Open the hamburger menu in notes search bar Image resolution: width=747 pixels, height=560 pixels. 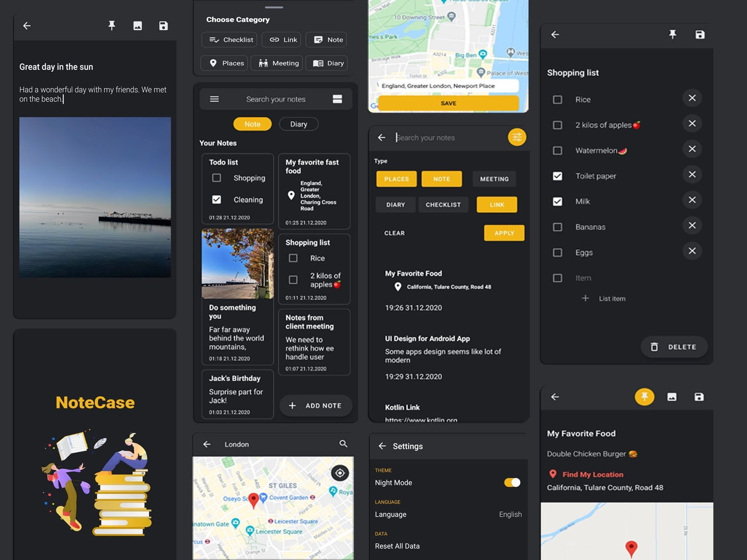point(214,99)
